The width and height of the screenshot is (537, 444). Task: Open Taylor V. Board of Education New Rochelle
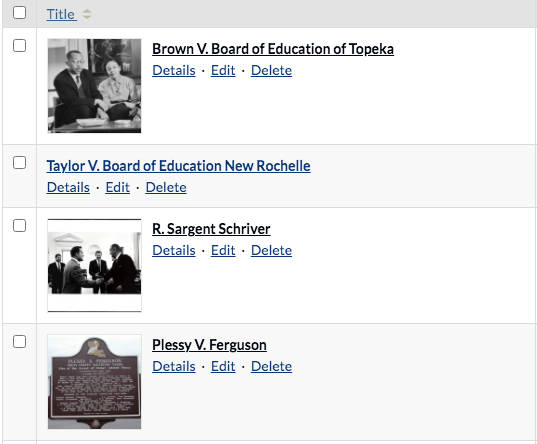pos(178,166)
